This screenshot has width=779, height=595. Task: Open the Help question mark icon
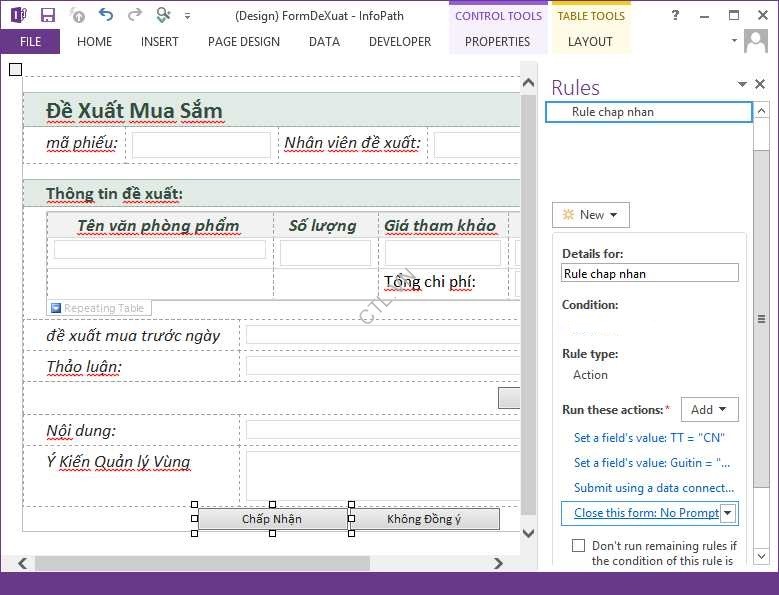click(675, 15)
